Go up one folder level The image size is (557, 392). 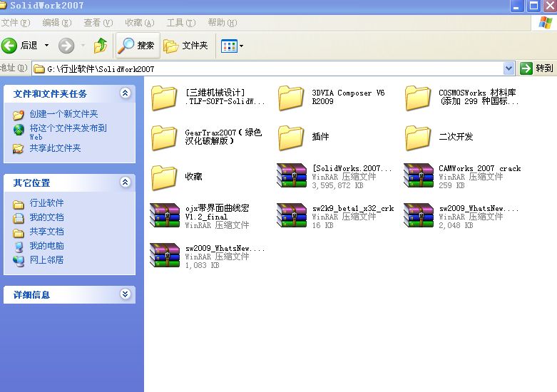click(x=101, y=46)
